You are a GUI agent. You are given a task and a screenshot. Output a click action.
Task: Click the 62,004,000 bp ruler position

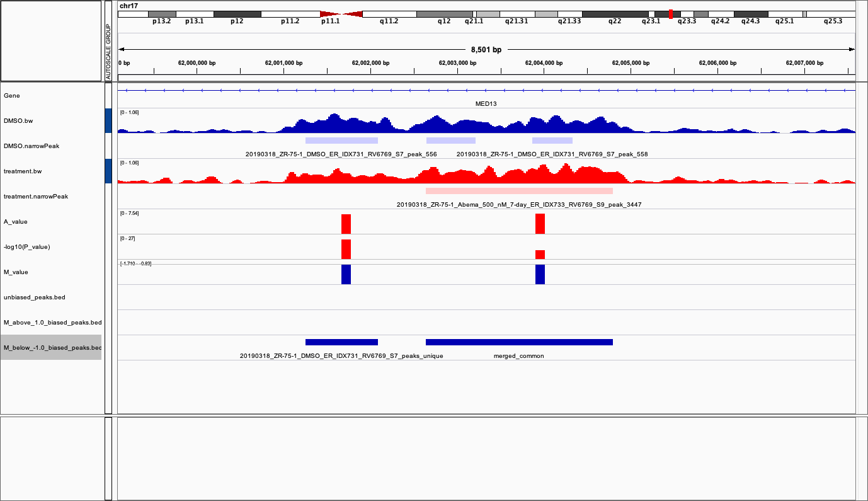(544, 63)
